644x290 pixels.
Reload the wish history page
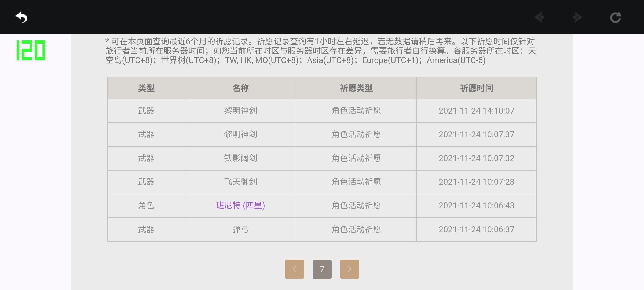click(x=616, y=17)
